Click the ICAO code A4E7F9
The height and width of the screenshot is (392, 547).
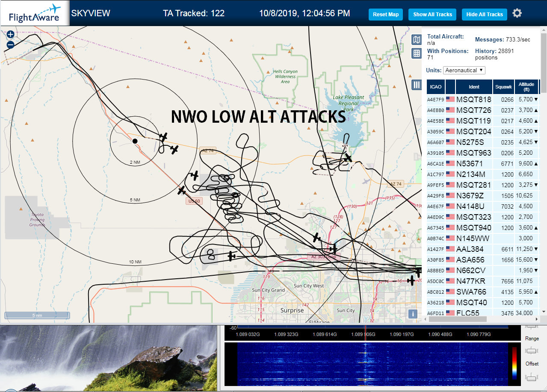pyautogui.click(x=435, y=100)
